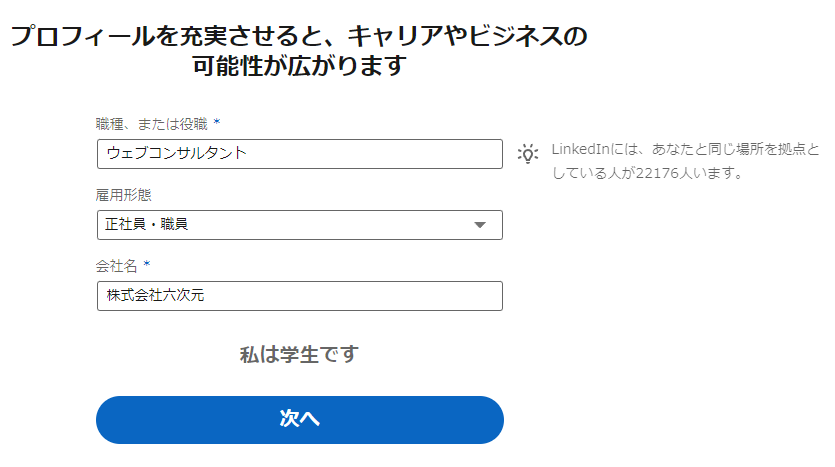
Task: Place cursor in the ウェブコンサルタント text
Action: (x=177, y=153)
